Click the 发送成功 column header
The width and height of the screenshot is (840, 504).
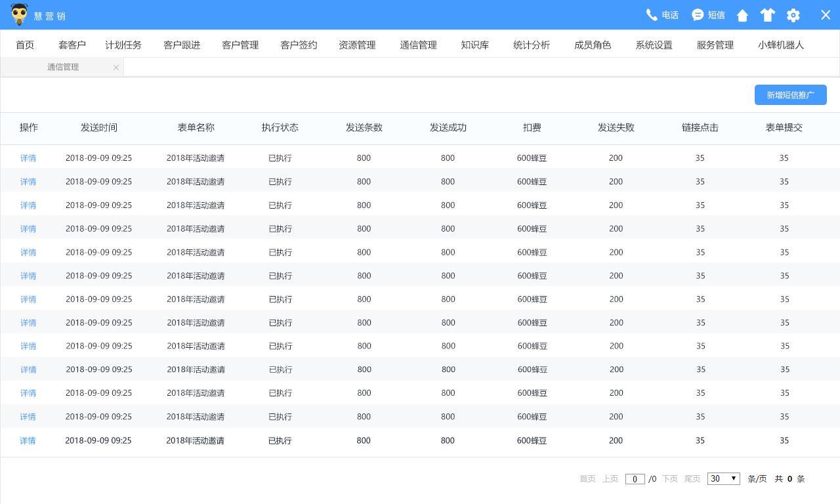448,127
